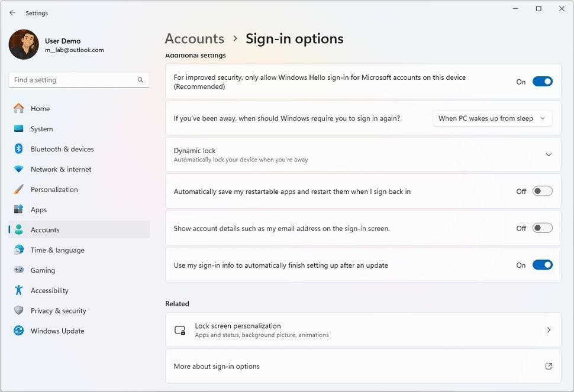The image size is (574, 392).
Task: Click the back arrow icon in Settings
Action: coord(12,12)
